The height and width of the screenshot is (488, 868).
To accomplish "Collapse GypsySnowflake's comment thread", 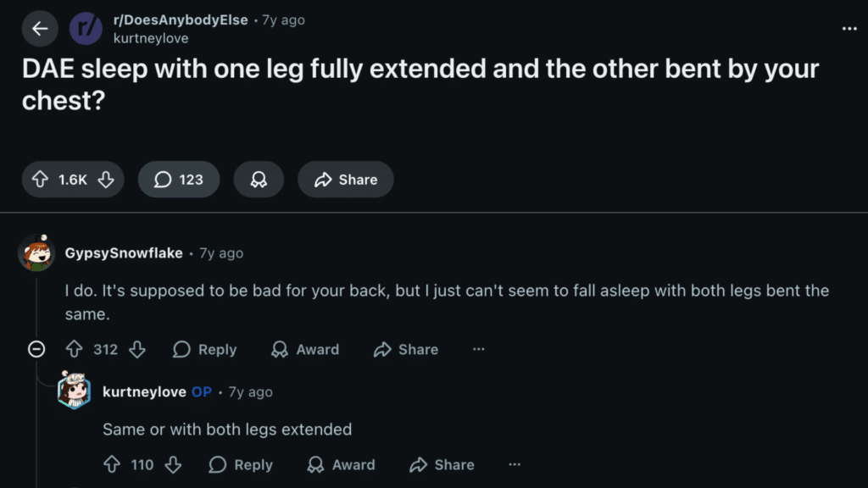I will [36, 349].
